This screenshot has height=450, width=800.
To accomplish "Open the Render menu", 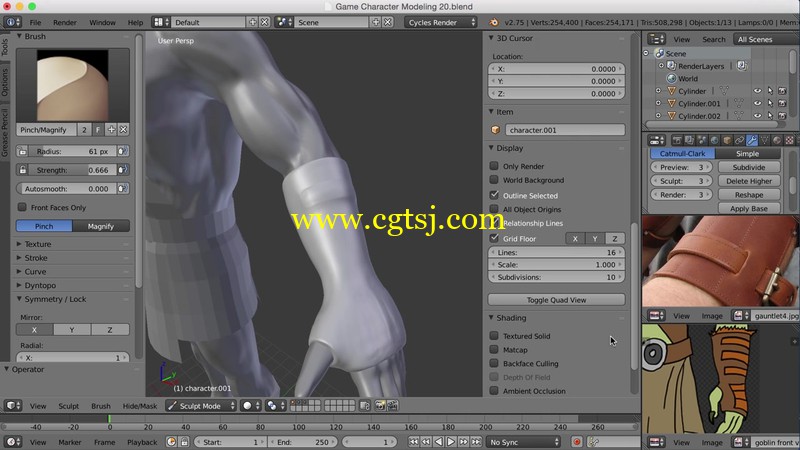I will pyautogui.click(x=65, y=22).
